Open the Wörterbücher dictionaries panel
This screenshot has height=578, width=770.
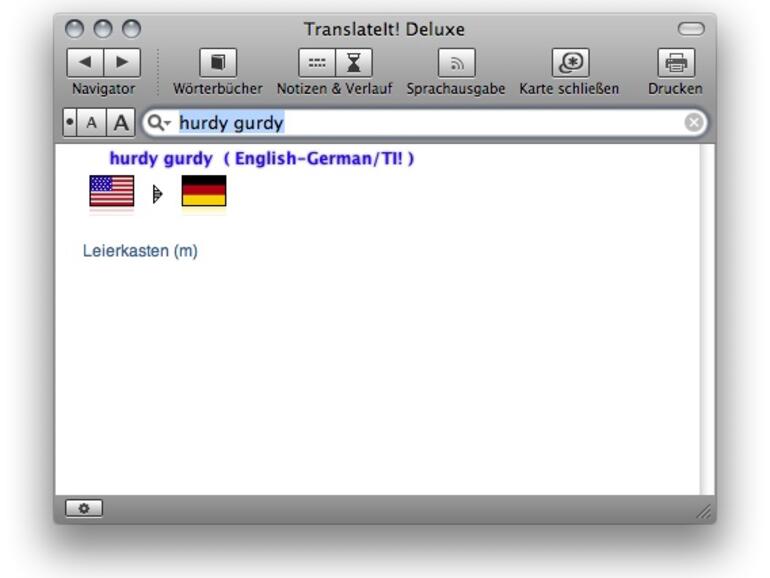[218, 62]
